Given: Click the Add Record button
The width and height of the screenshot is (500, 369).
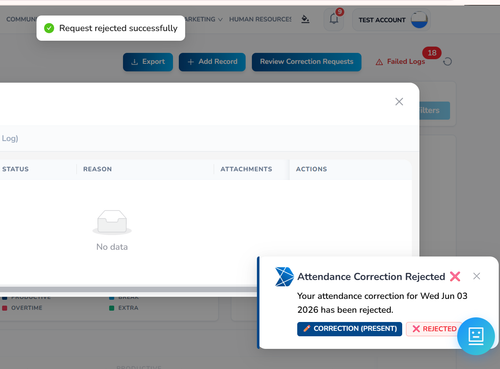Looking at the screenshot, I should [x=212, y=62].
